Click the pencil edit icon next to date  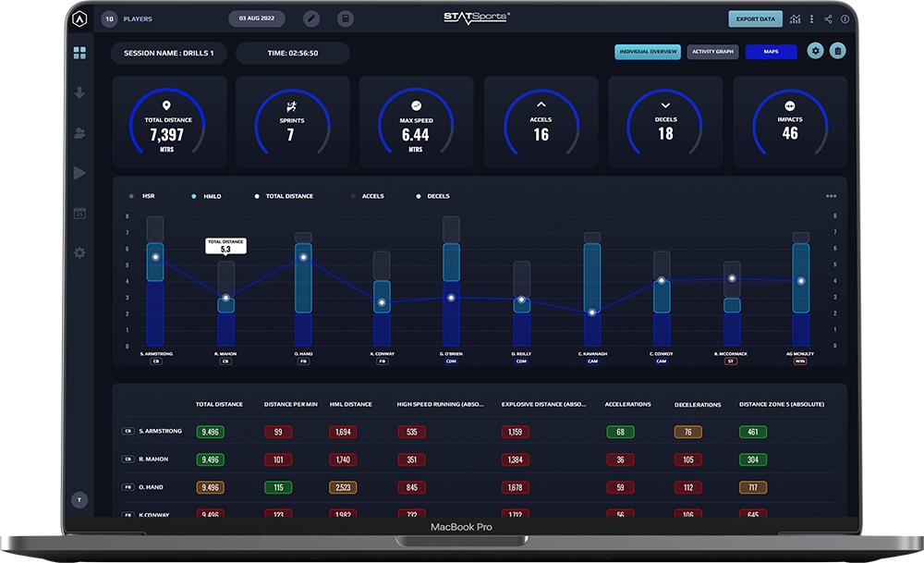coord(310,18)
